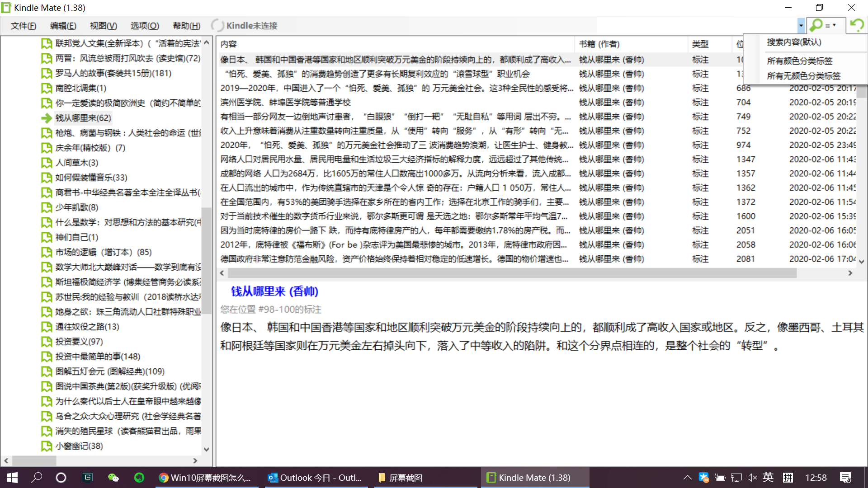This screenshot has height=488, width=868.
Task: Click the green undo/refresh arrow icon
Action: [857, 25]
